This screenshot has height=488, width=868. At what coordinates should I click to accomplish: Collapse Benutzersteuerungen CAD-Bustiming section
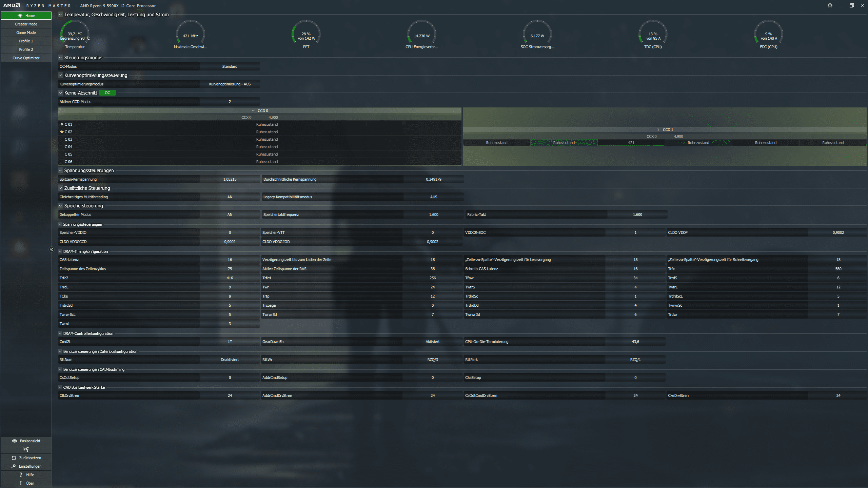(60, 369)
